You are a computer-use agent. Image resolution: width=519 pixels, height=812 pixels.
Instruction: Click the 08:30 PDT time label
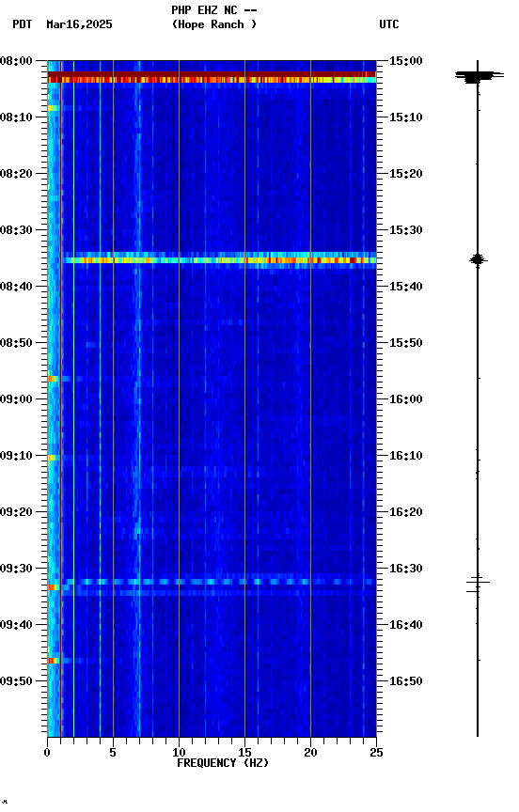[16, 230]
